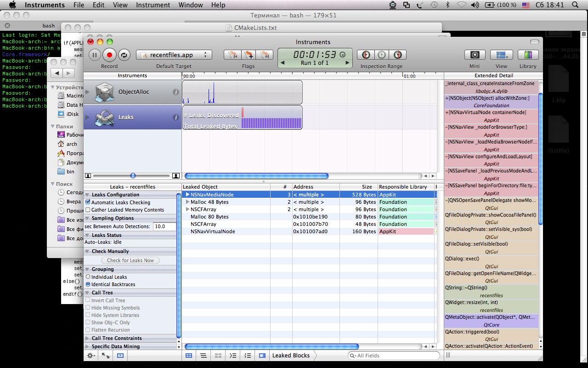Expand Call Tree Constraints section
Screen dimensions: 588x368
88,338
